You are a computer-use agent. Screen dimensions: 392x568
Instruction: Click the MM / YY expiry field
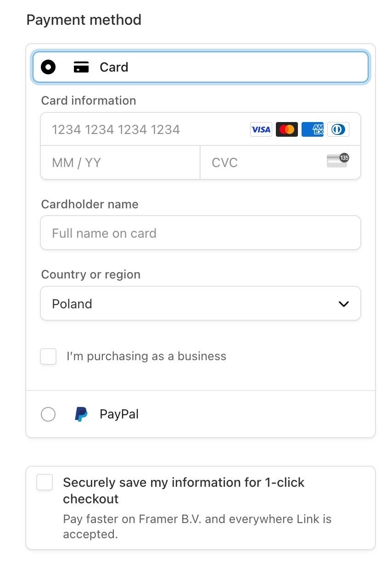[120, 162]
